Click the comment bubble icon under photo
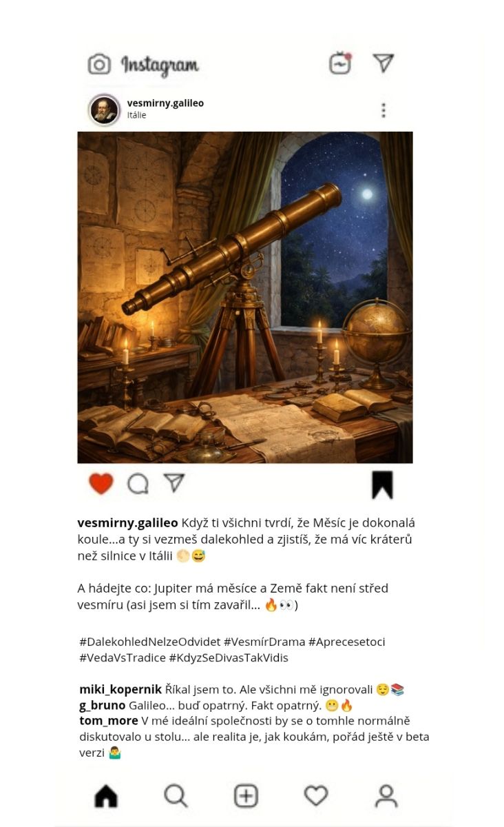504x827 pixels. pos(138,484)
